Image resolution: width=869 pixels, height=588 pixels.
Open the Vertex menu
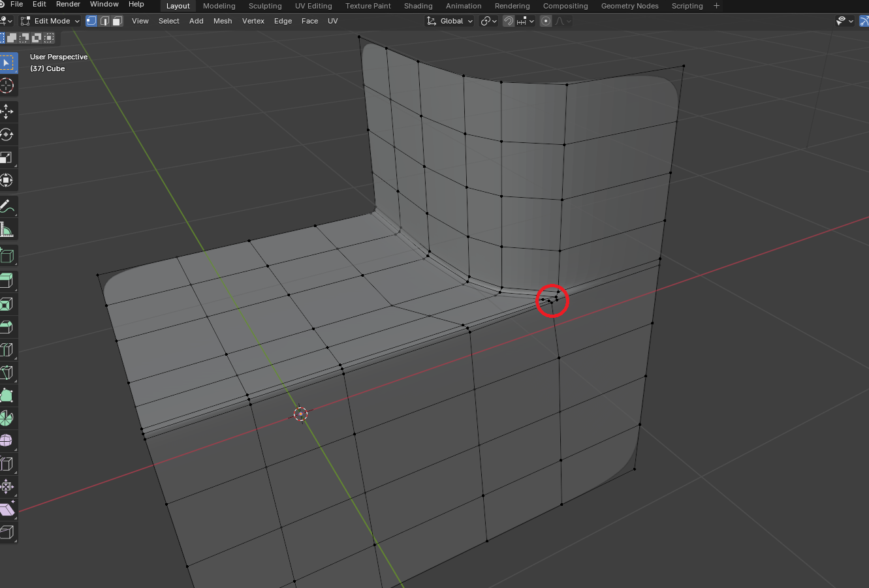coord(253,21)
